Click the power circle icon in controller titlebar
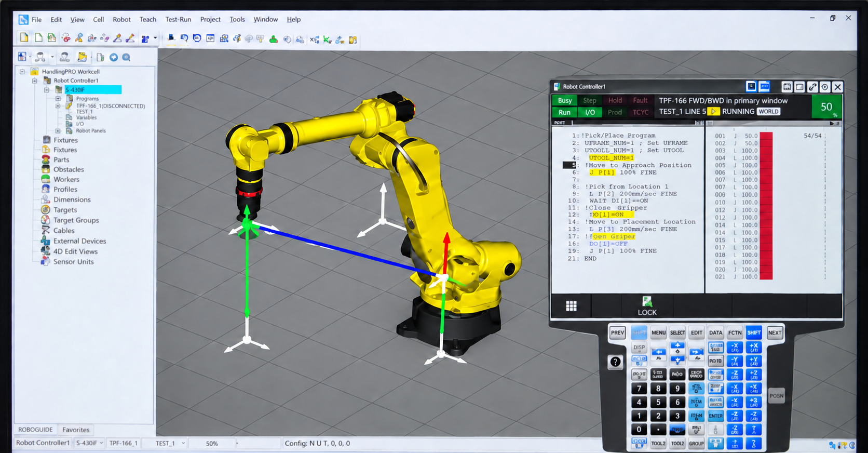 [825, 87]
